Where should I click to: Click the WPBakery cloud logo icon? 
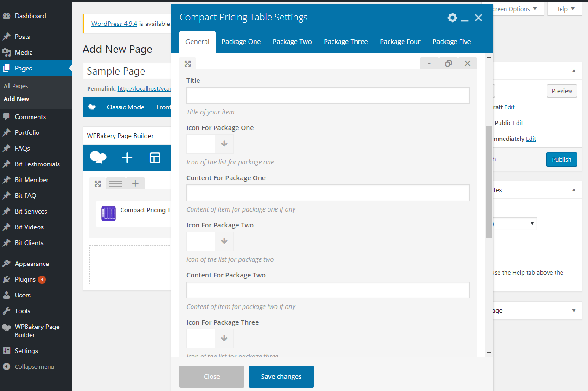click(x=98, y=158)
